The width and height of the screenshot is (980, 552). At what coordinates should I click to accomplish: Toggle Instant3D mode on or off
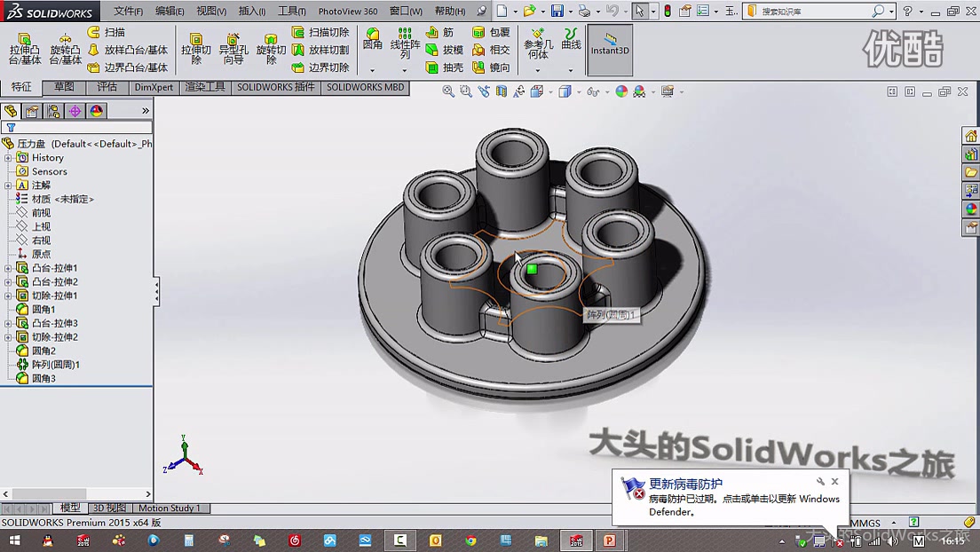[x=610, y=49]
